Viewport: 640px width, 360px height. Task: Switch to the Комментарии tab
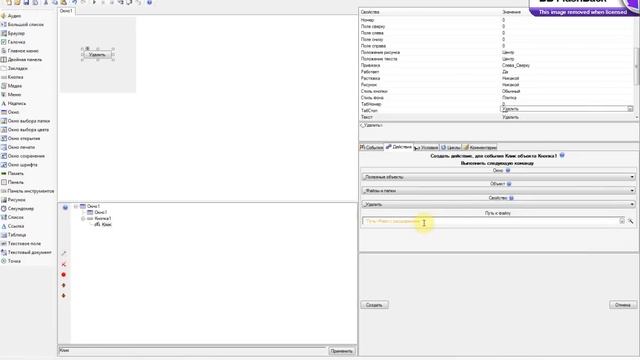(480, 147)
